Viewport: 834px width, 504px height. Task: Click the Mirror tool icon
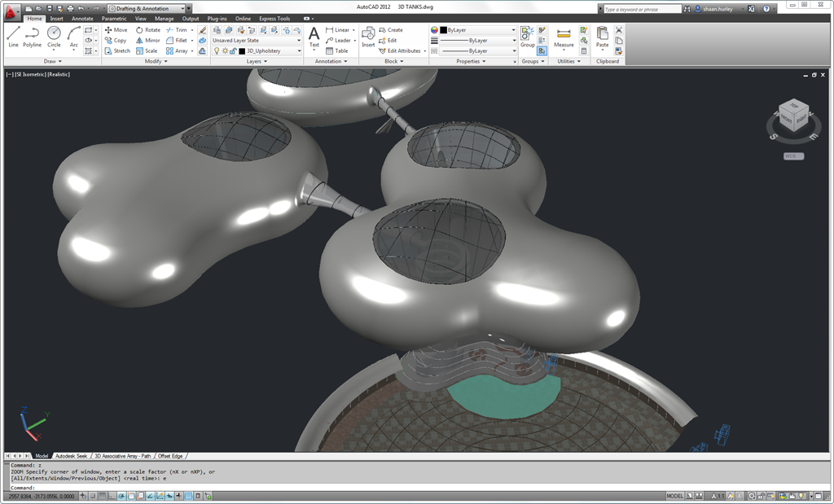point(141,40)
